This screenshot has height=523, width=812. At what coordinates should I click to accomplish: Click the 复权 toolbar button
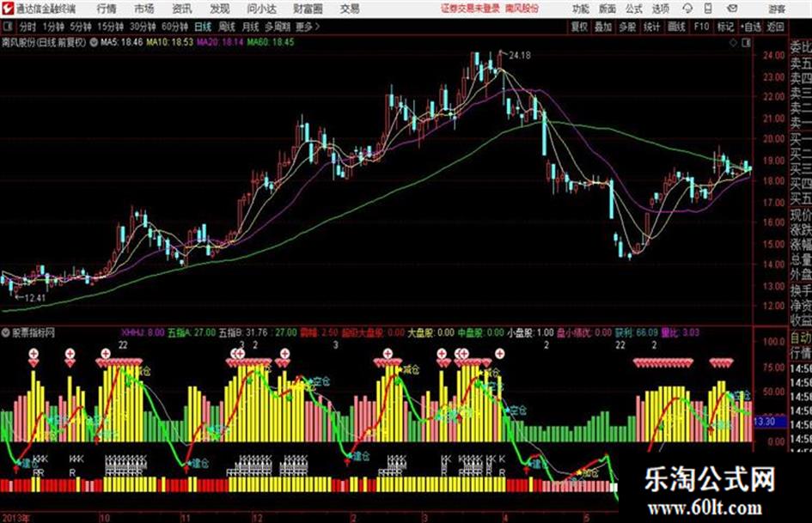click(579, 27)
